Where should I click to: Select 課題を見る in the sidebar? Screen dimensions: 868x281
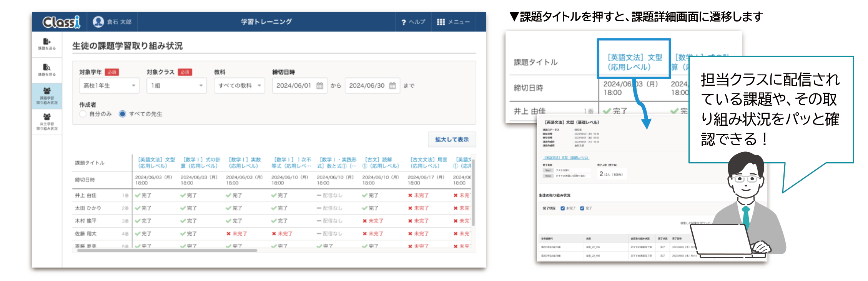tap(47, 70)
